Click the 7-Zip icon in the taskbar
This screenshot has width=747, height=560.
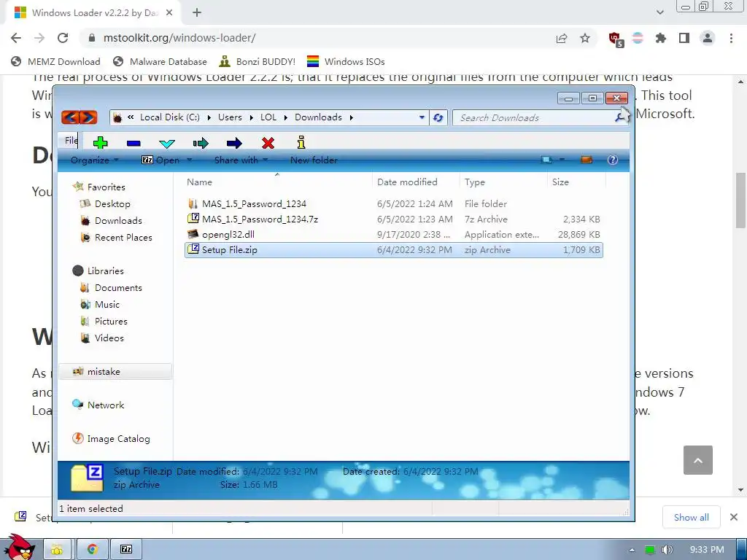pyautogui.click(x=126, y=549)
